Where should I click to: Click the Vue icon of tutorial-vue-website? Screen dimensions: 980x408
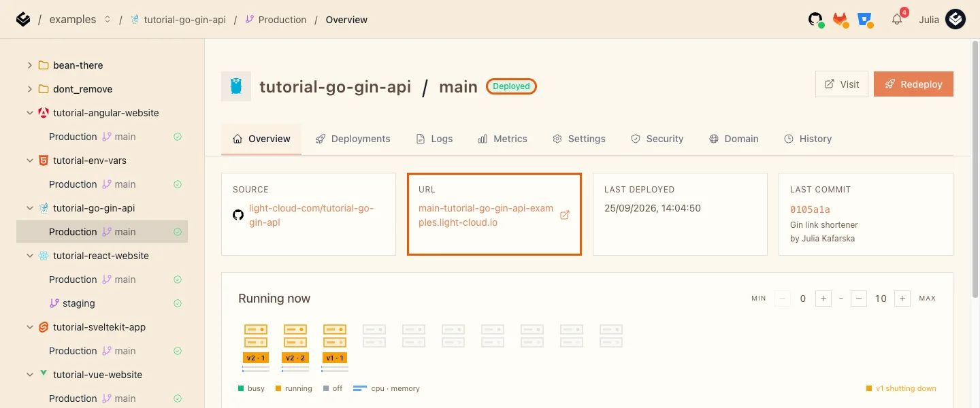[x=44, y=374]
